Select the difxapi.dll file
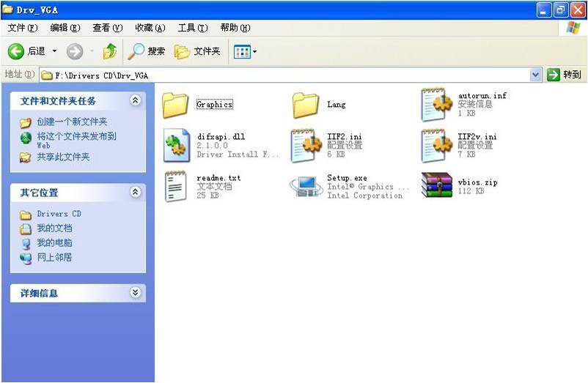Screen dimensions: 588x383 click(x=177, y=145)
